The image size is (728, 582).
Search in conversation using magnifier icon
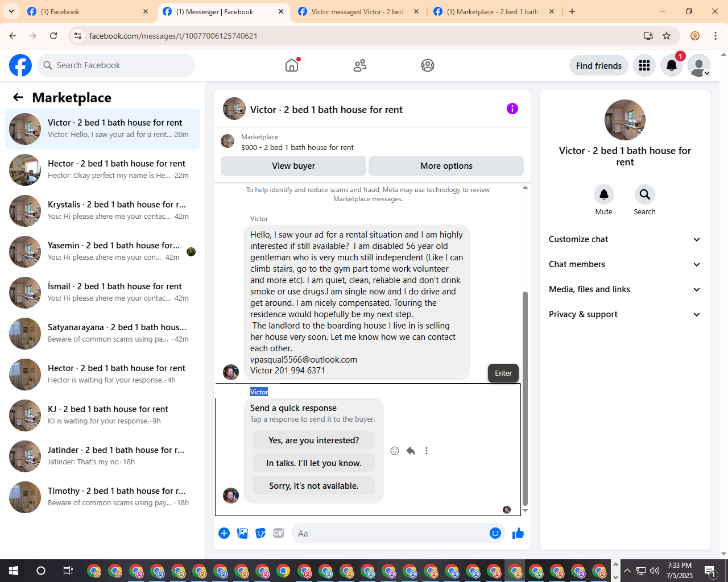pos(645,194)
